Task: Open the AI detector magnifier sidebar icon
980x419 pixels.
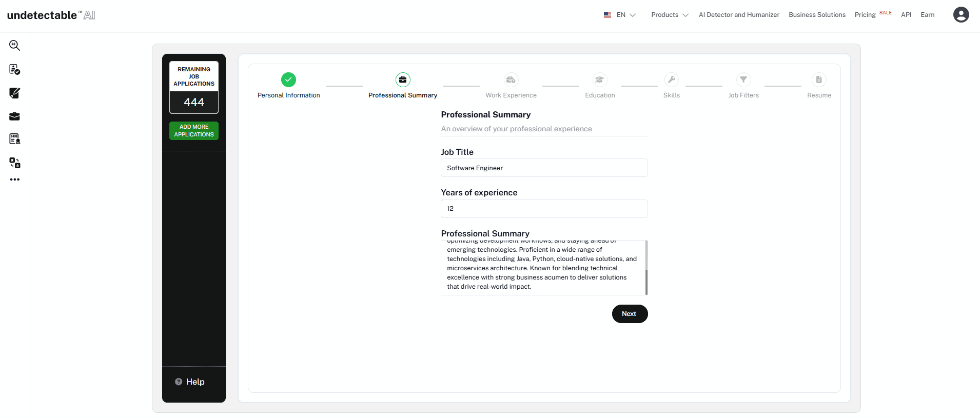Action: 14,46
